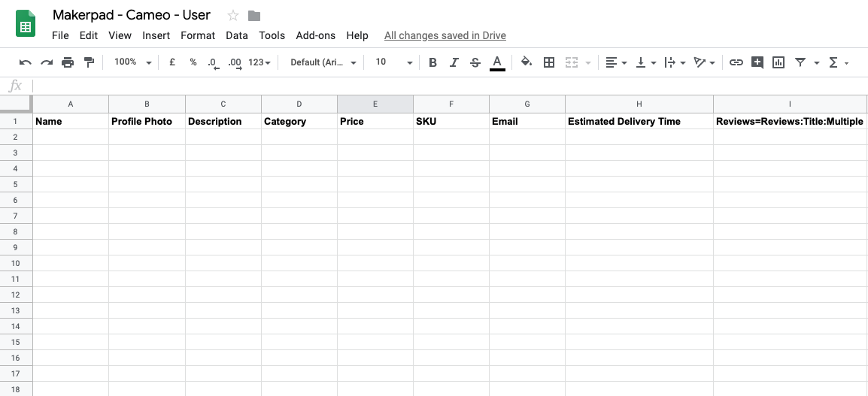The width and height of the screenshot is (868, 396).
Task: Toggle Italic formatting
Action: click(454, 62)
